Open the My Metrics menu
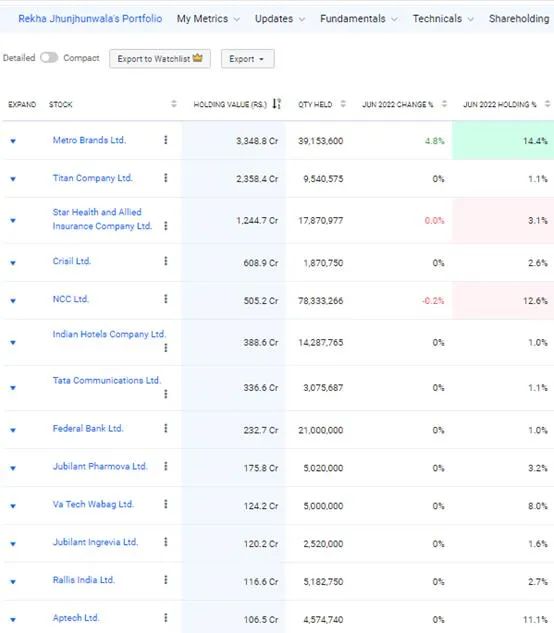Viewport: 554px width, 633px height. (x=208, y=19)
